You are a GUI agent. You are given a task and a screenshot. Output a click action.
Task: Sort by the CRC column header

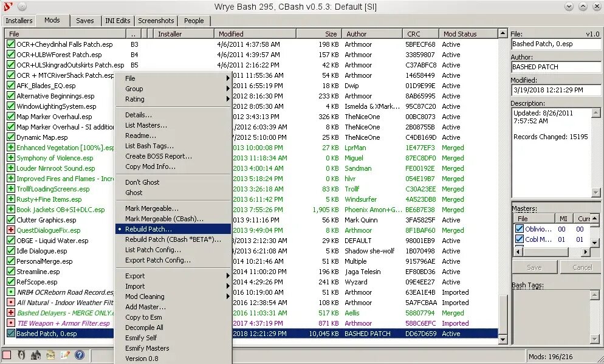pos(420,34)
